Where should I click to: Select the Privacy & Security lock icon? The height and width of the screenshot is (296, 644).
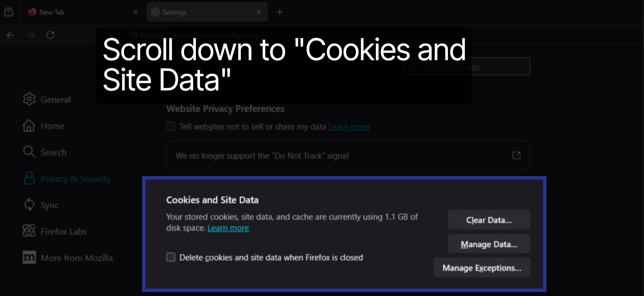[29, 178]
